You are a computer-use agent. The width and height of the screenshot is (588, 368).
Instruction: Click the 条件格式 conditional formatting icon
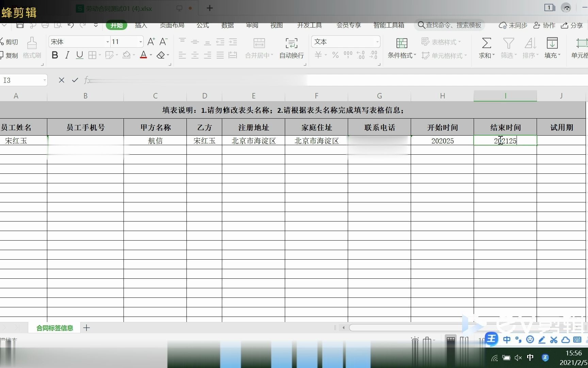(402, 48)
